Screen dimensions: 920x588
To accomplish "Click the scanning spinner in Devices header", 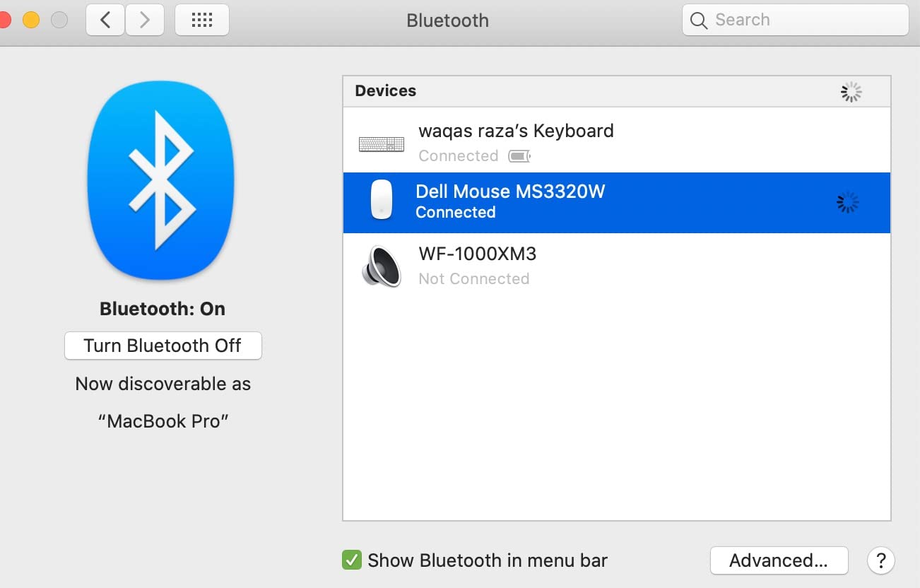I will [x=851, y=92].
